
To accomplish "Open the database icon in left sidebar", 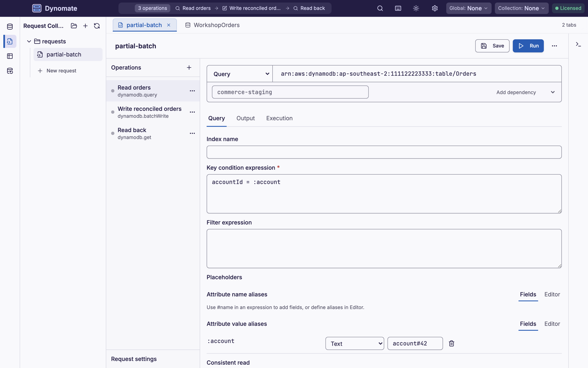I will click(x=10, y=26).
